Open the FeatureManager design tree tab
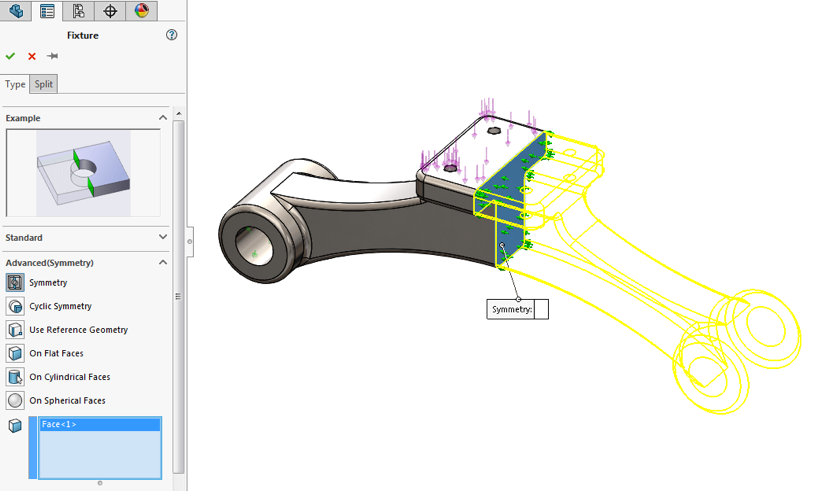The width and height of the screenshot is (826, 491). point(16,11)
